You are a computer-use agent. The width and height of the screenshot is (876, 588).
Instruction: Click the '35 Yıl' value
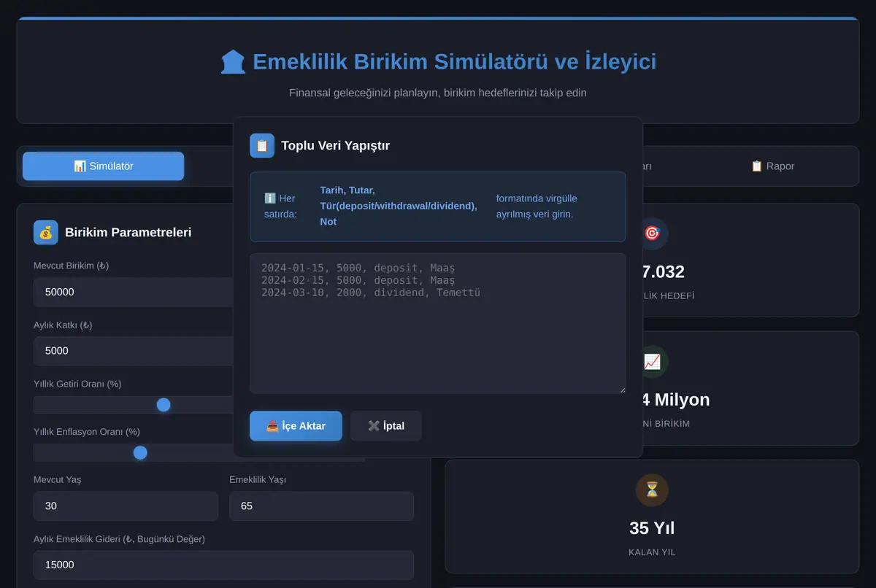652,528
